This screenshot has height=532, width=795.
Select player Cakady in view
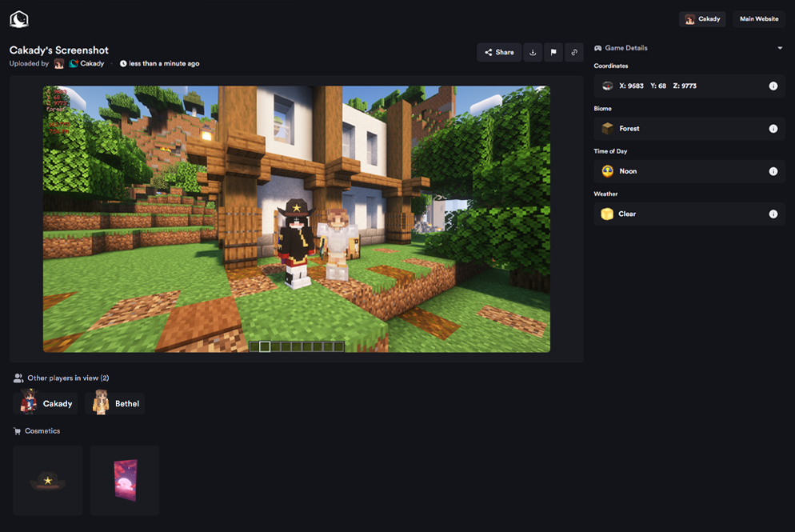46,404
